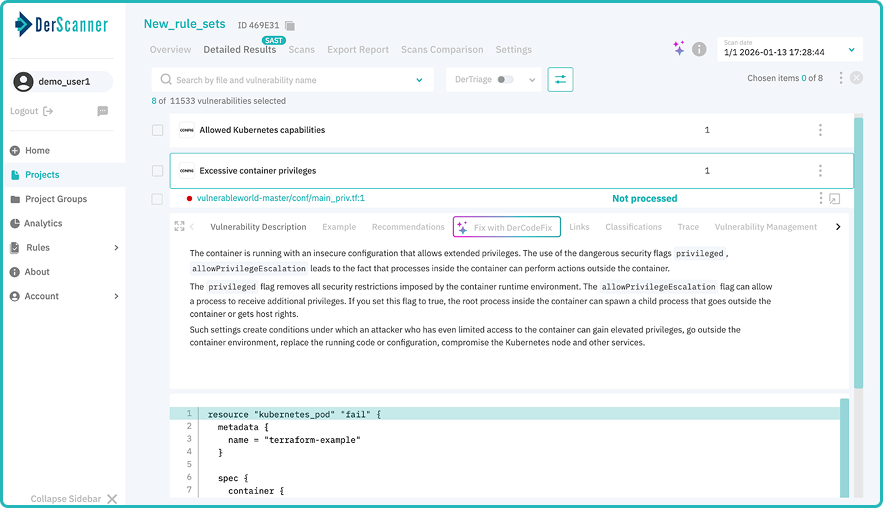The image size is (883, 508).
Task: Select the Example tab
Action: click(339, 226)
